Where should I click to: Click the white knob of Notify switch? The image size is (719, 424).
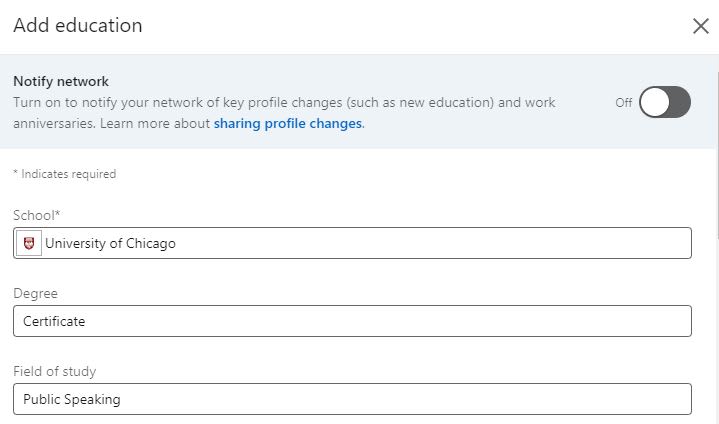tap(654, 102)
